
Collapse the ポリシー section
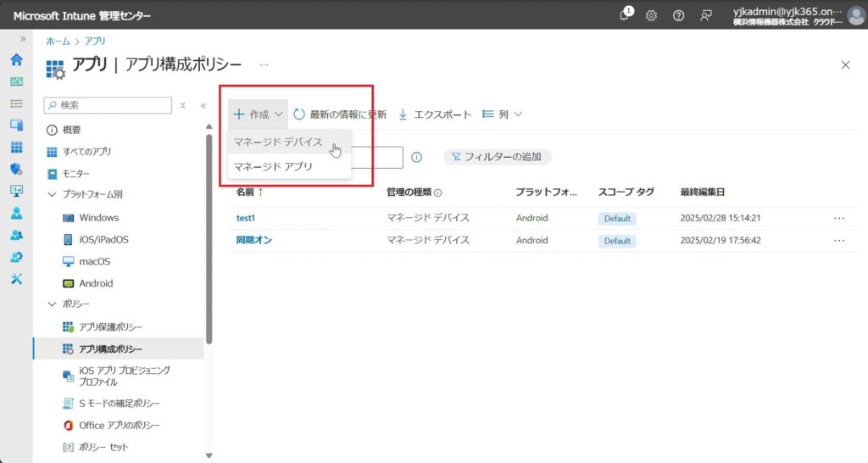point(52,304)
